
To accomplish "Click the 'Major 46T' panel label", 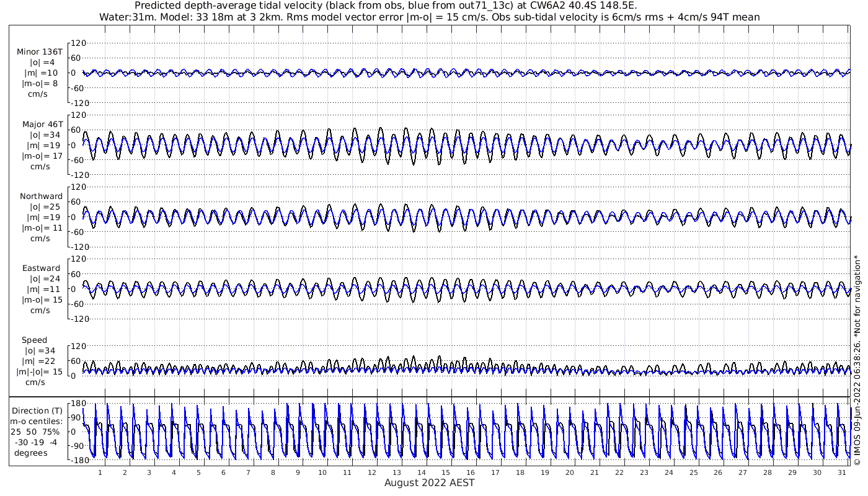I will coord(43,124).
